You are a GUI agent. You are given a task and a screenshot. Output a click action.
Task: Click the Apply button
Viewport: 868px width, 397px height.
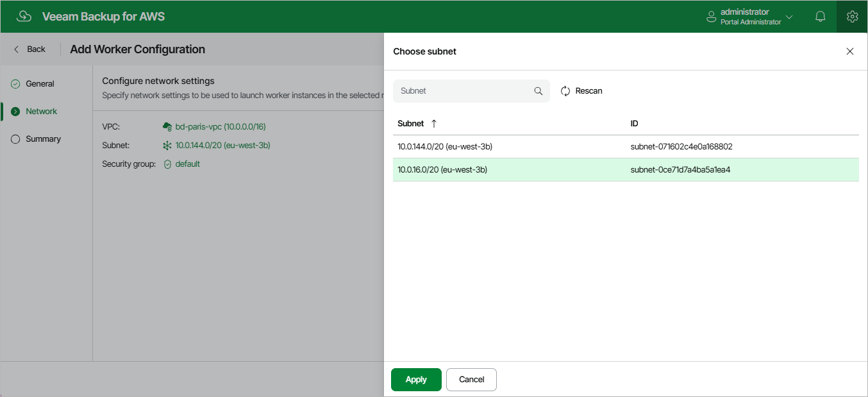point(416,380)
